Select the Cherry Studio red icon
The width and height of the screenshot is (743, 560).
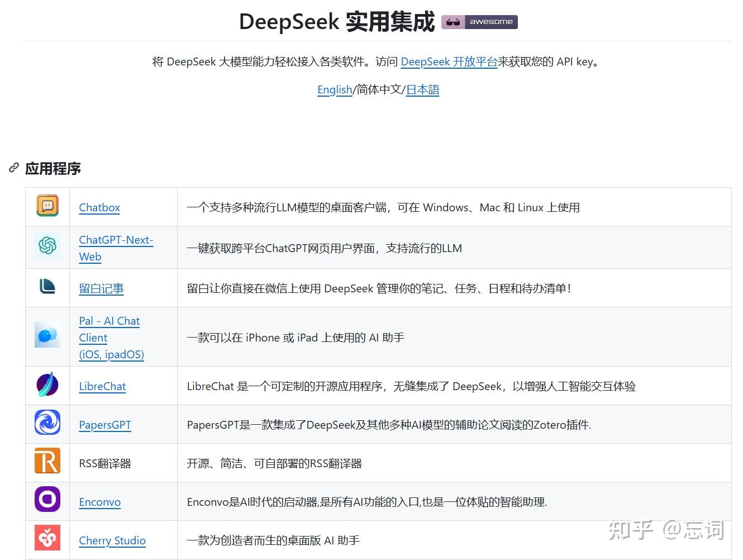tap(47, 537)
